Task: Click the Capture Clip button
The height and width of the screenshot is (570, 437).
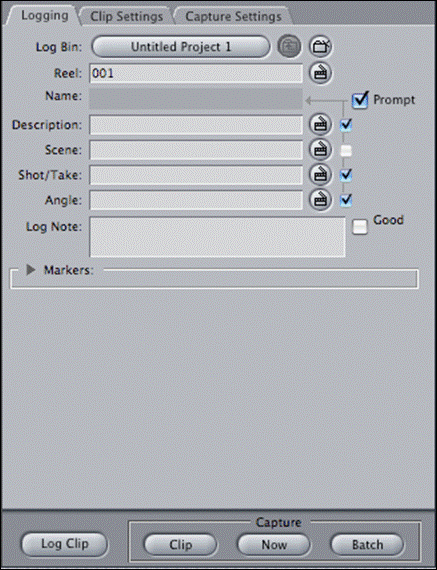Action: pos(180,545)
